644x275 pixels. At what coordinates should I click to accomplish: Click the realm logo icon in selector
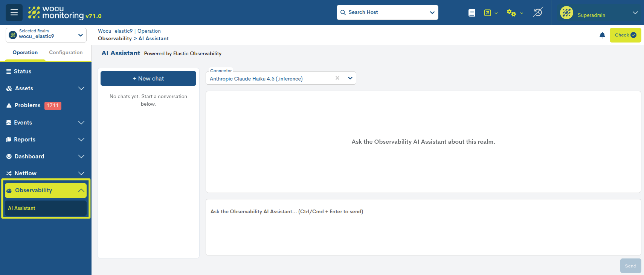[x=13, y=35]
